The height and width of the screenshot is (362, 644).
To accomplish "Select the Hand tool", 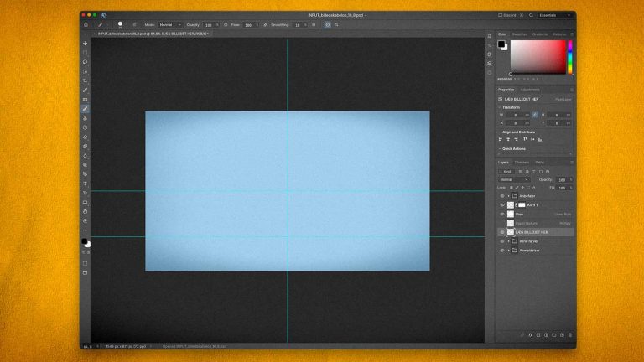I will tap(85, 212).
